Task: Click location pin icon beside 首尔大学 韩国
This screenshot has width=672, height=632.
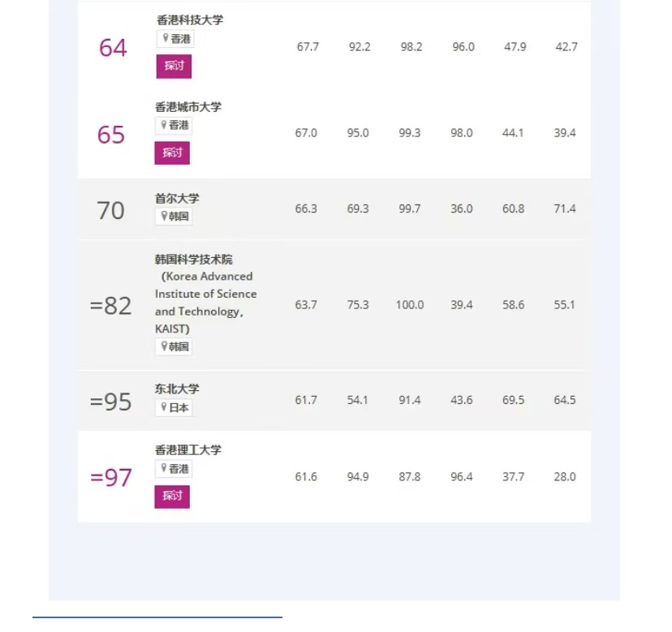Action: click(164, 216)
